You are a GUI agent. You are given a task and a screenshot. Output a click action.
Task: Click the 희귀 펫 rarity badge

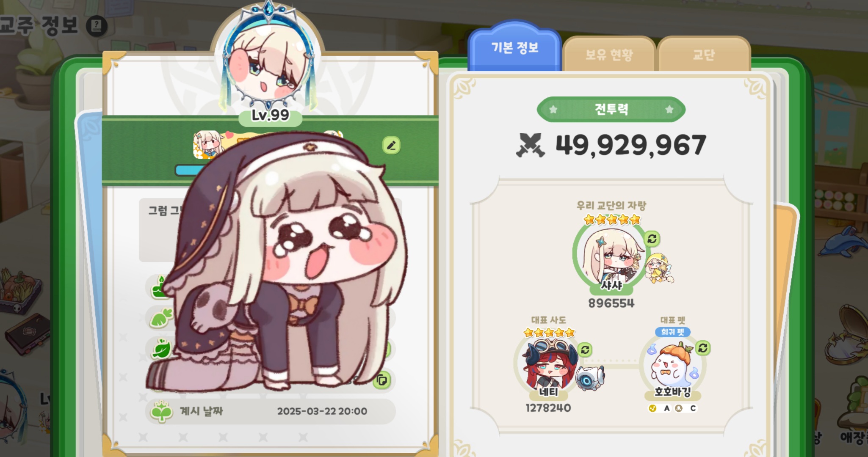click(673, 332)
